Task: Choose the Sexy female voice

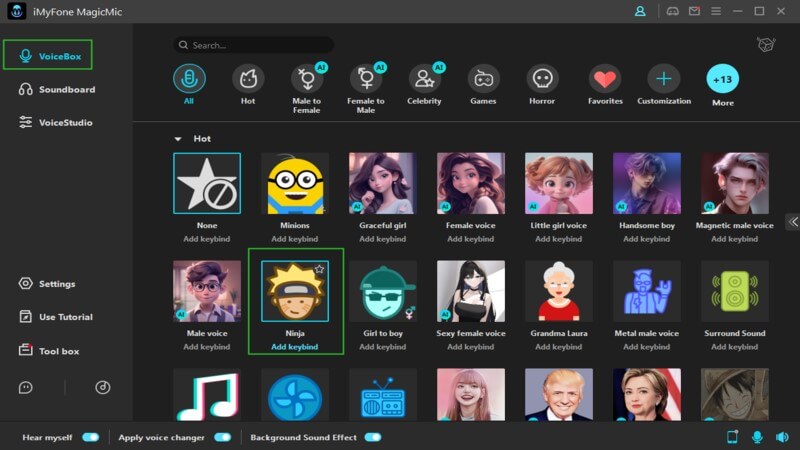Action: point(471,291)
